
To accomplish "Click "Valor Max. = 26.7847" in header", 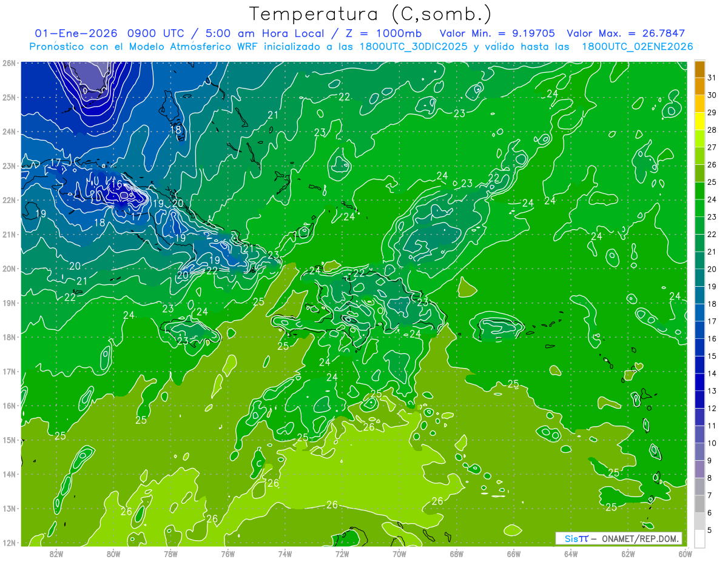I will pyautogui.click(x=625, y=33).
